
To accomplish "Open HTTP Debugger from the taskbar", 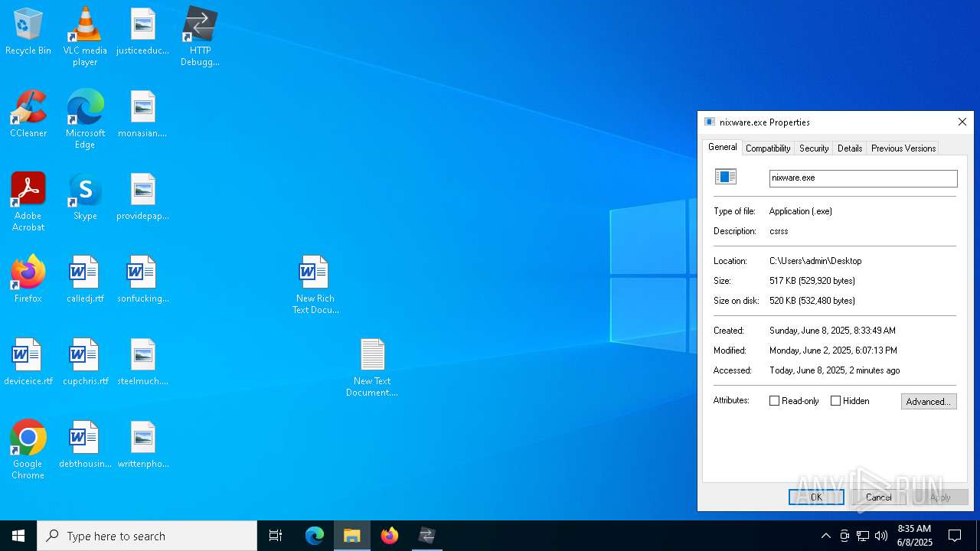I will (x=427, y=536).
